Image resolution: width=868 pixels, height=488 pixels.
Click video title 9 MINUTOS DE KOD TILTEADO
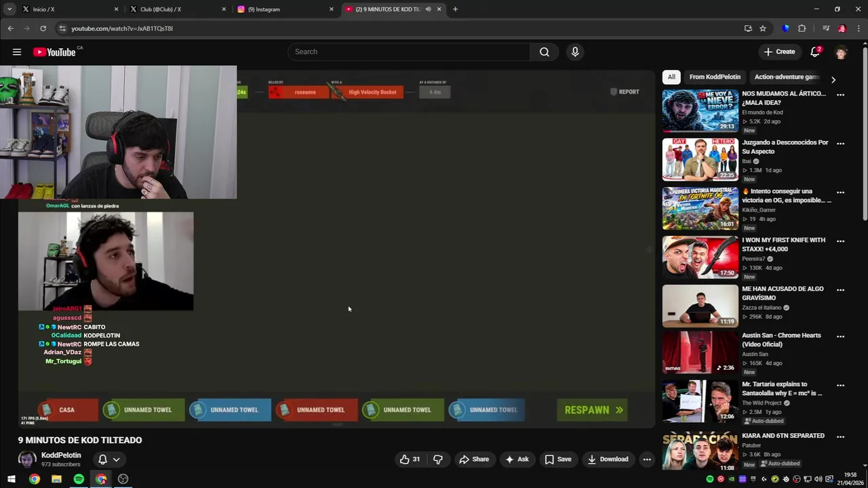pos(80,440)
